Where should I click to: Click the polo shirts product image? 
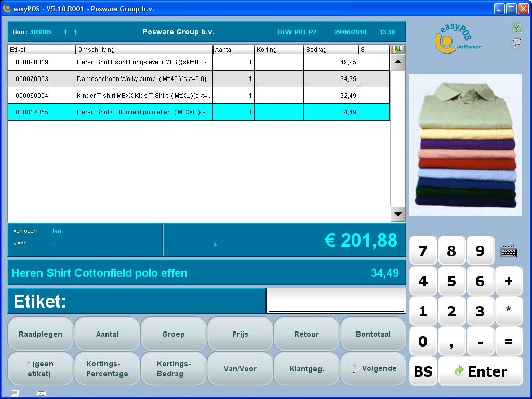tap(465, 145)
